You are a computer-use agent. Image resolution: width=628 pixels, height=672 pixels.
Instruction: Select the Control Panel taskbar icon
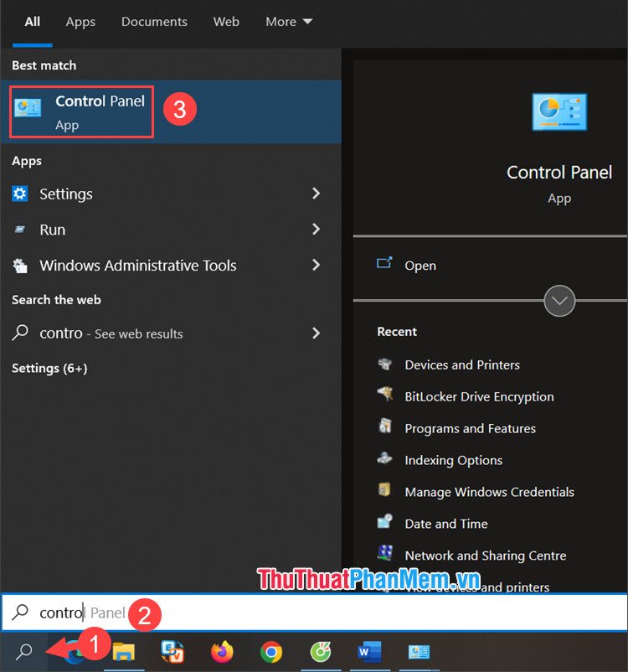coord(419,652)
